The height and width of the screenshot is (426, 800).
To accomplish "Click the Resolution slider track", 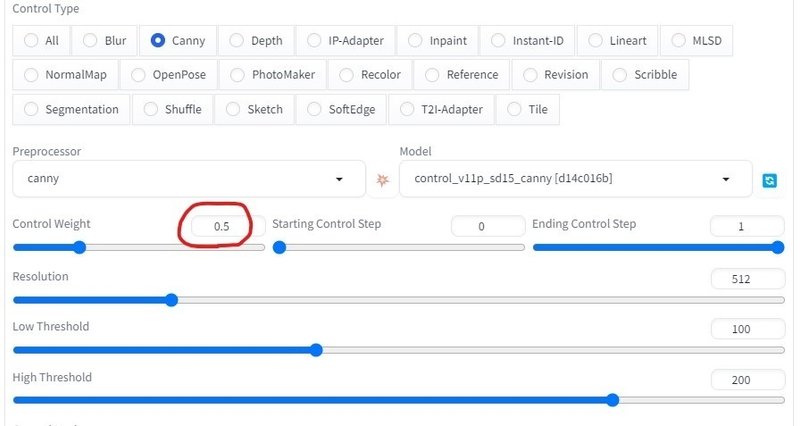I will (400, 299).
